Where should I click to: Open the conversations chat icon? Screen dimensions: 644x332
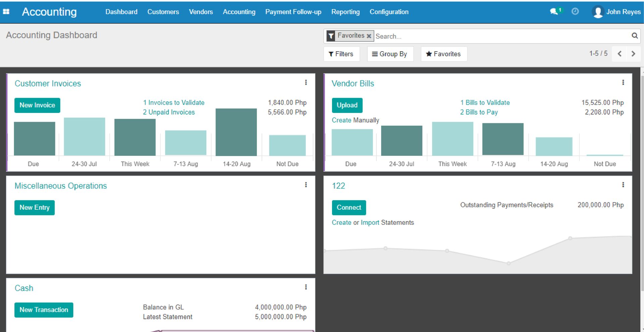[x=554, y=12]
